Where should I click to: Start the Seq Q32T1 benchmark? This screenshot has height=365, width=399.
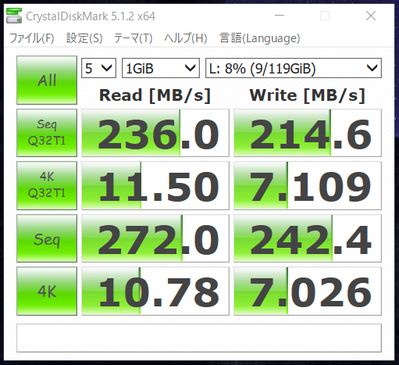(x=47, y=133)
